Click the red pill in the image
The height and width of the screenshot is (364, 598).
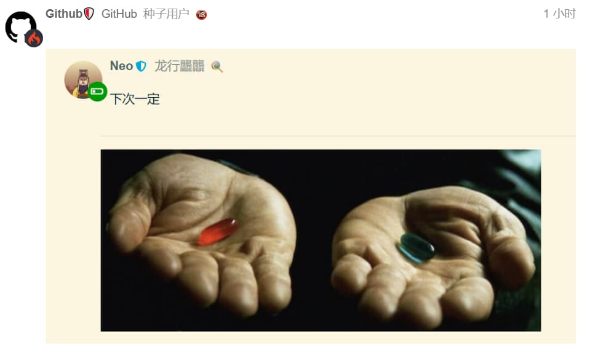coord(218,231)
